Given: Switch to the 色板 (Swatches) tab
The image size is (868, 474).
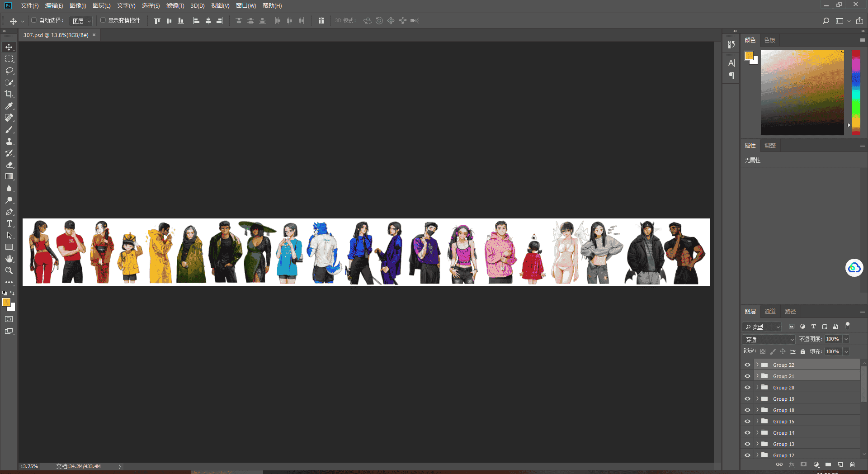Looking at the screenshot, I should point(769,40).
